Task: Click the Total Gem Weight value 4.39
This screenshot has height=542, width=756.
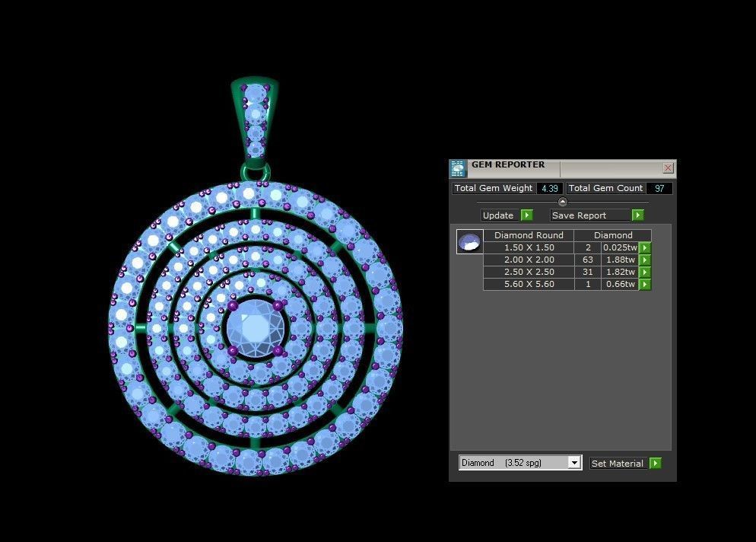Action: pyautogui.click(x=550, y=188)
